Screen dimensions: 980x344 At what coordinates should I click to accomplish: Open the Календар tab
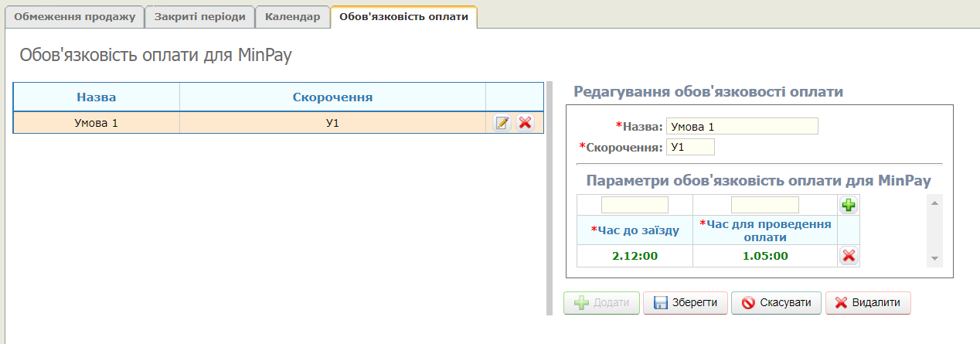click(292, 17)
